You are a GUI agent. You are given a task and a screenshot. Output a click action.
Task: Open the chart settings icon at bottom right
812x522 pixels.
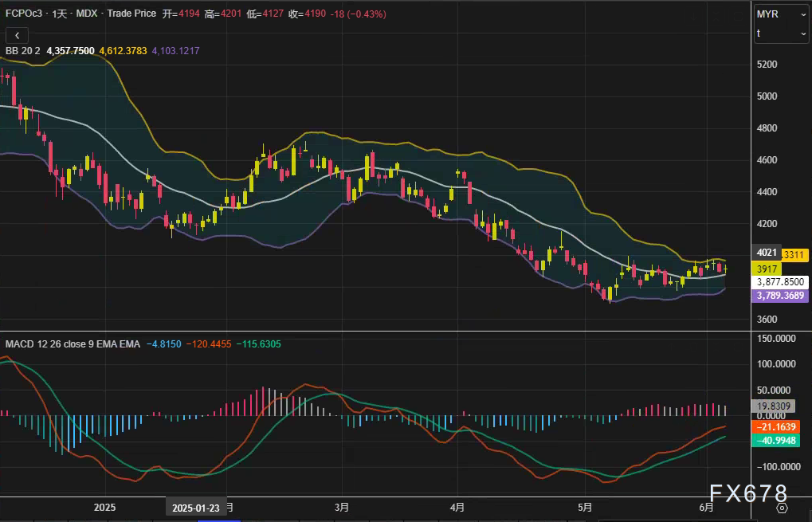(x=782, y=507)
